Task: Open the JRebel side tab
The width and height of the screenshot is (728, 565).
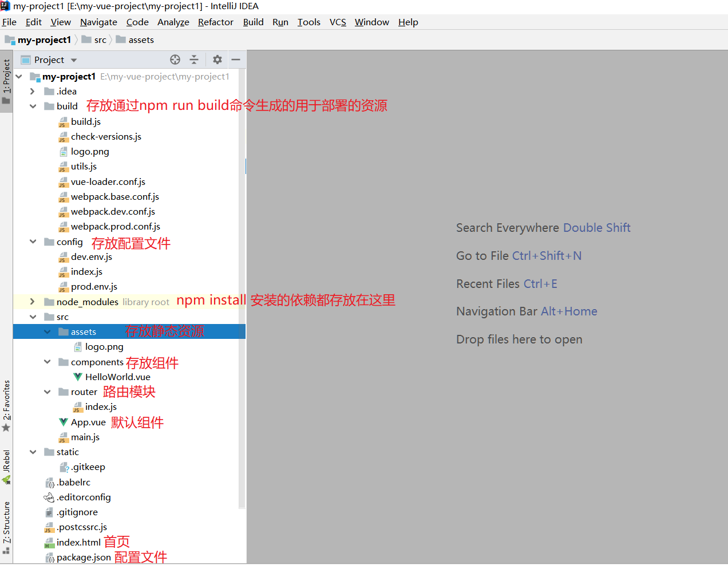Action: (6, 467)
